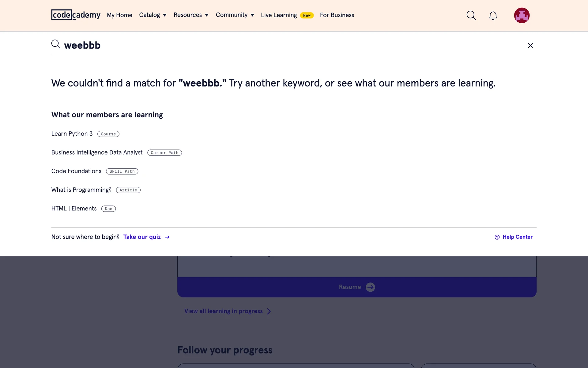Click the Help Center question mark icon
This screenshot has width=588, height=368.
click(497, 237)
